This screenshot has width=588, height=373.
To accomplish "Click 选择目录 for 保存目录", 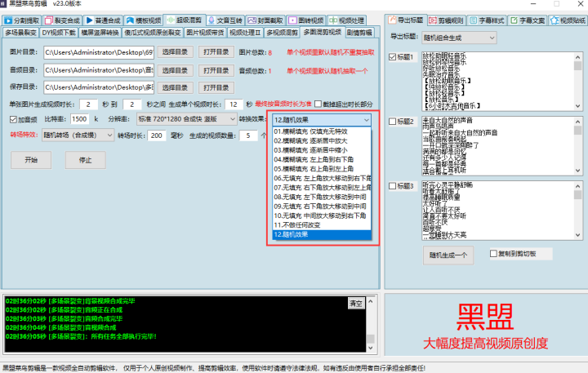I will (175, 87).
